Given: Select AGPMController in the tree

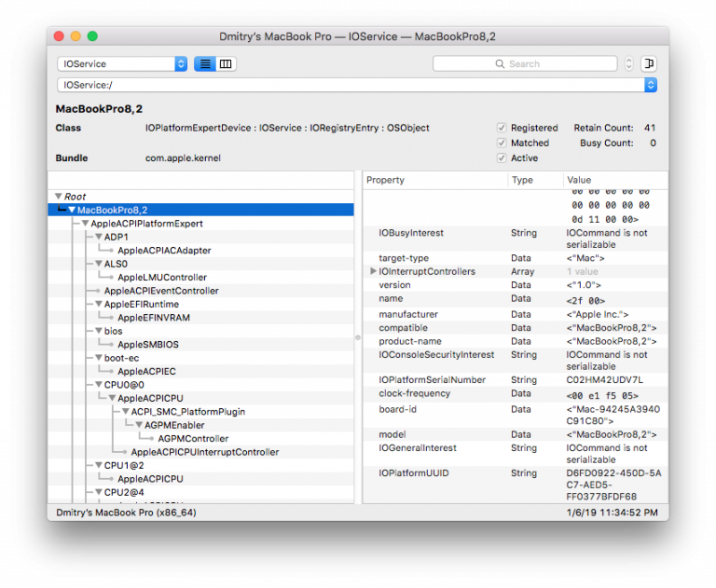Looking at the screenshot, I should [x=192, y=439].
